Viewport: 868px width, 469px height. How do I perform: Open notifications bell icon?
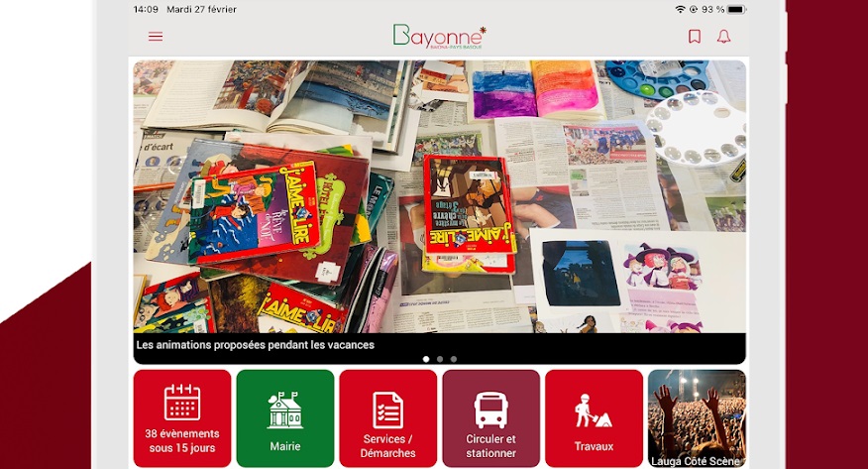click(x=723, y=37)
